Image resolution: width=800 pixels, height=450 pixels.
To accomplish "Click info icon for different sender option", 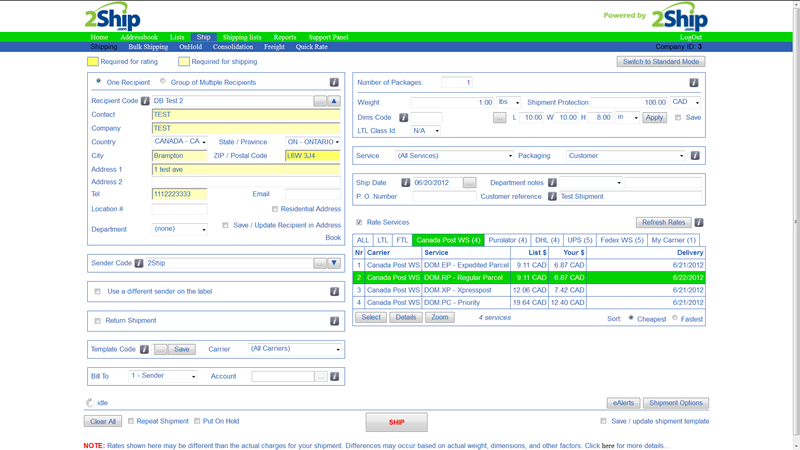I will click(334, 291).
